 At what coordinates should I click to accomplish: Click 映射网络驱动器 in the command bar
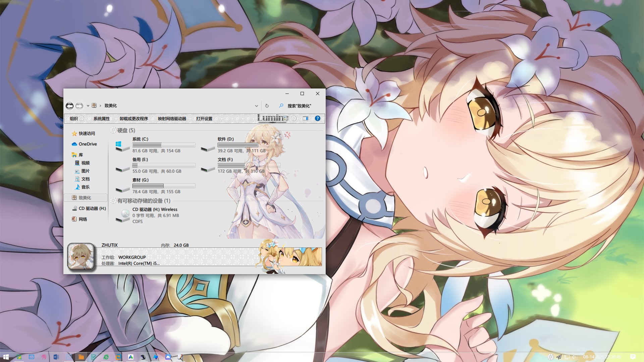172,119
